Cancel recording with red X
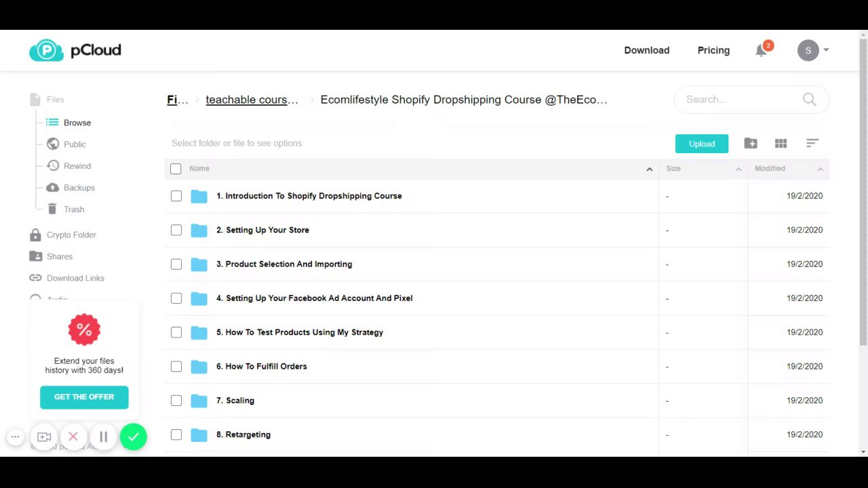Screen dimensions: 868x488 (x=73, y=437)
